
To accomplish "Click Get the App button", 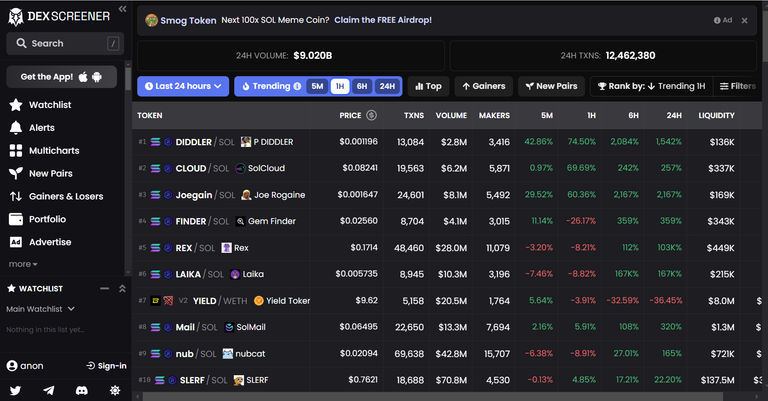I will (62, 77).
